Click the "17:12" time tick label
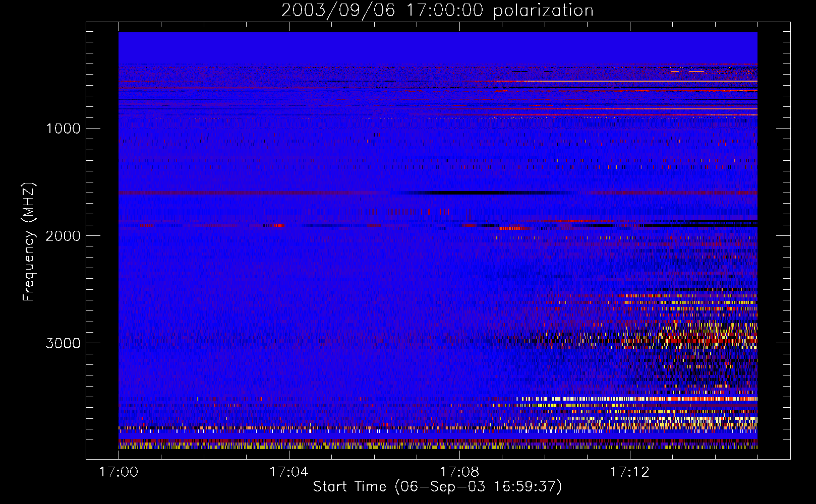The image size is (816, 504). (x=630, y=472)
